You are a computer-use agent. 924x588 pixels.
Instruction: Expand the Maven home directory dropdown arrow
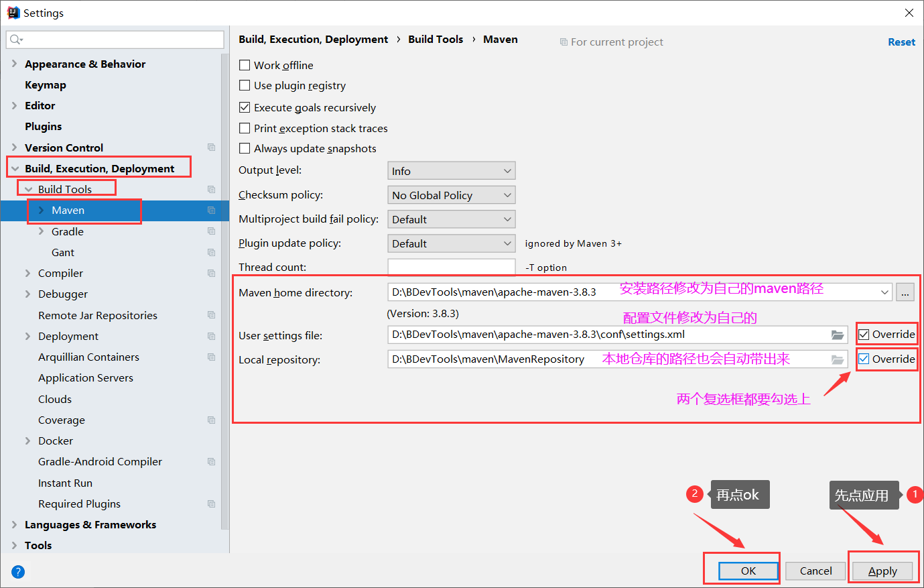884,292
